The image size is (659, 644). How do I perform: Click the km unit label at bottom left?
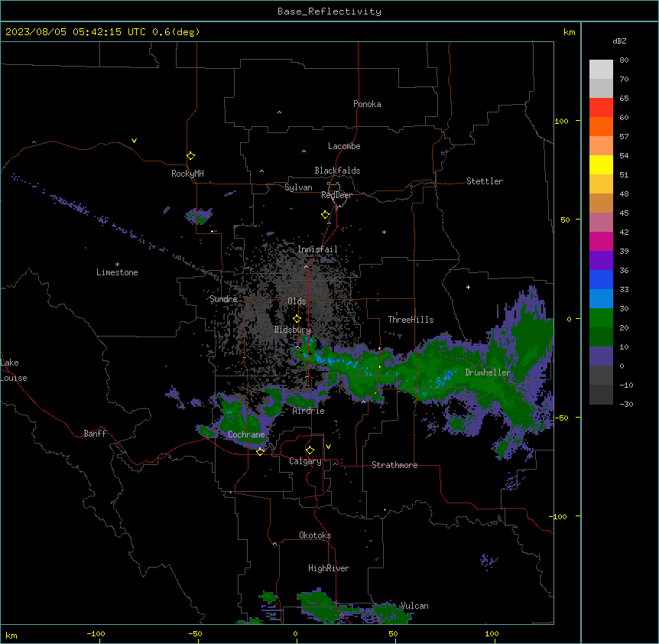(11, 635)
